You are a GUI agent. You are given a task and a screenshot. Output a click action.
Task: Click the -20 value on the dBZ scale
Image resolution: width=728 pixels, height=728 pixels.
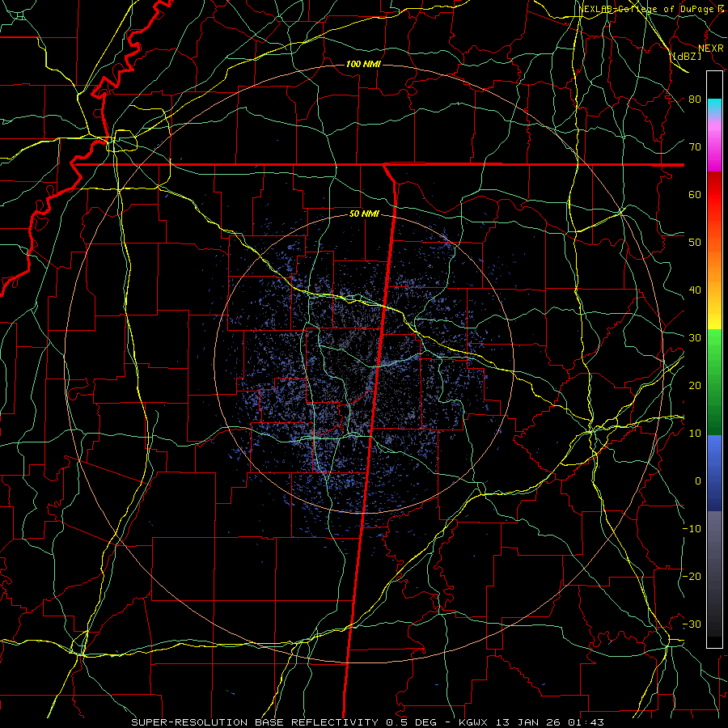692,577
